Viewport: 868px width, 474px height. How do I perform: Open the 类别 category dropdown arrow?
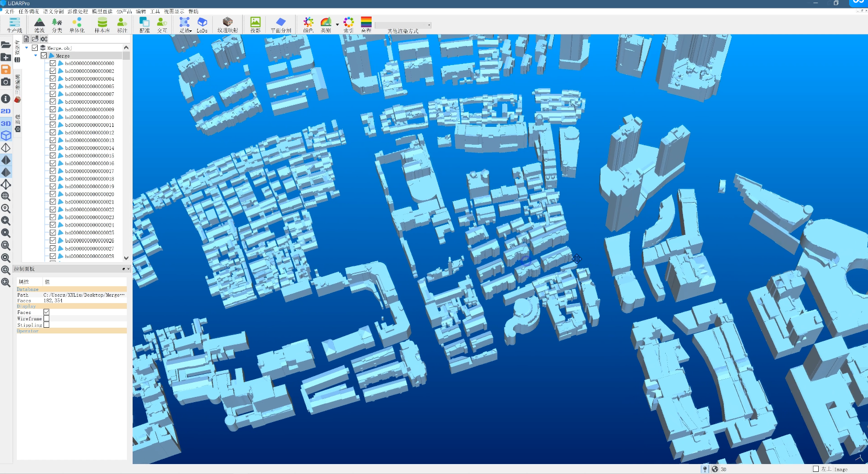click(x=337, y=25)
